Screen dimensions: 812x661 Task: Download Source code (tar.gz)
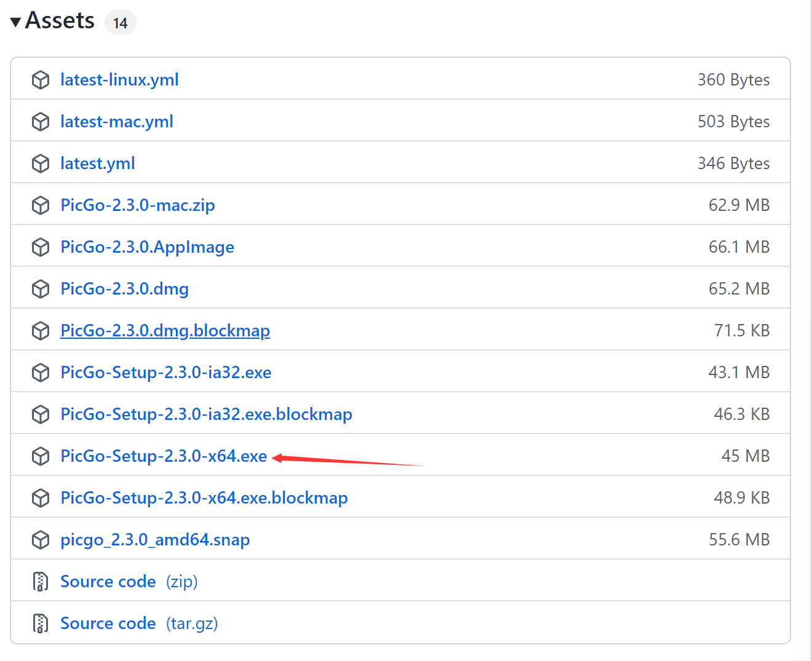(140, 623)
